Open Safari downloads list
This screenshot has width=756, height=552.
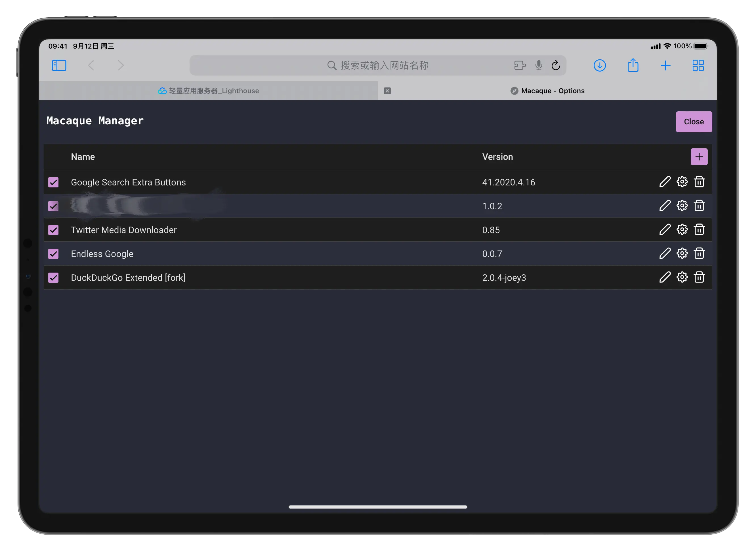coord(600,66)
